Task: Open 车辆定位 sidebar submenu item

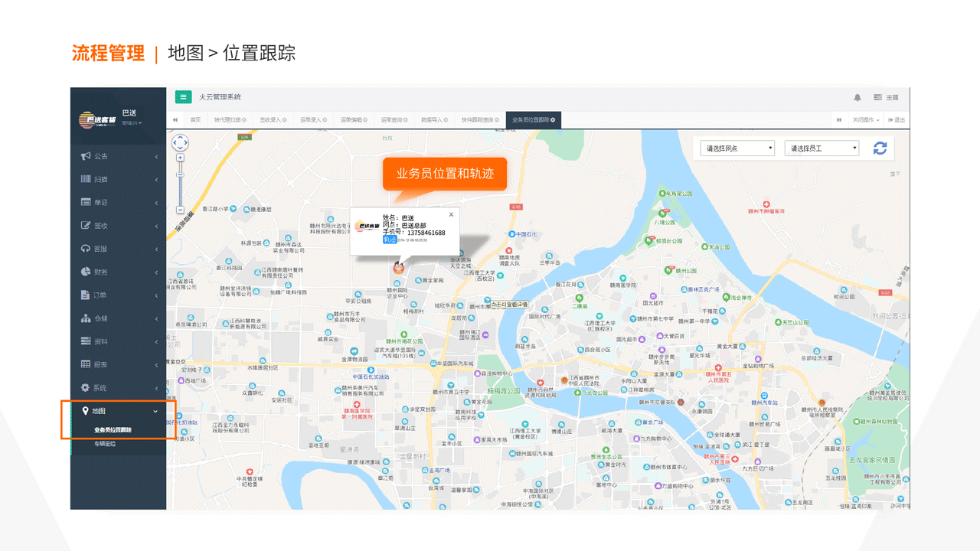Action: 105,444
